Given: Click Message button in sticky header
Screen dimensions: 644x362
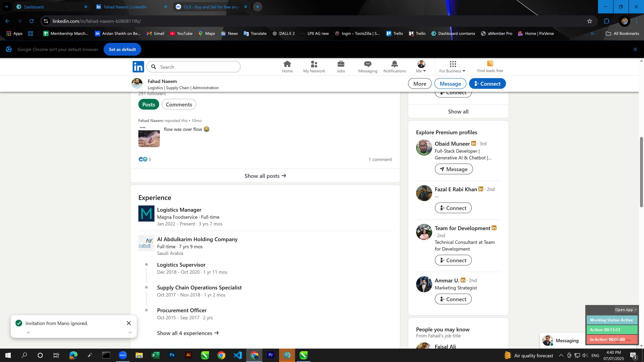Looking at the screenshot, I should (x=450, y=83).
